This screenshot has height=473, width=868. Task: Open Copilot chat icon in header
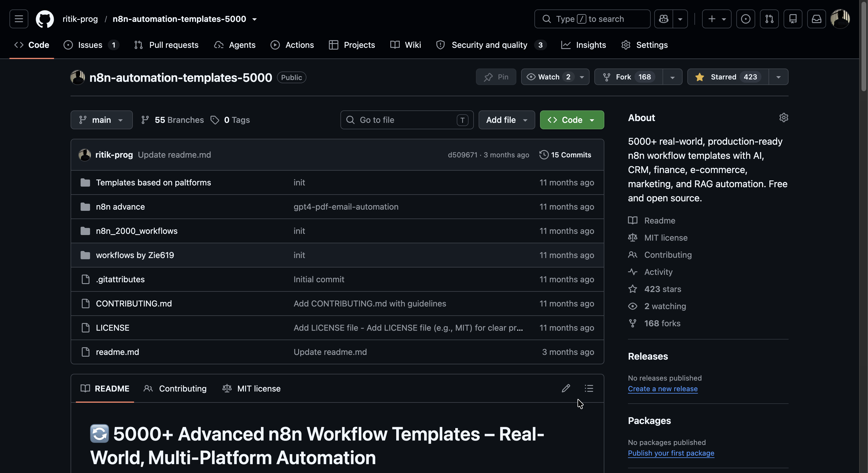pos(663,19)
